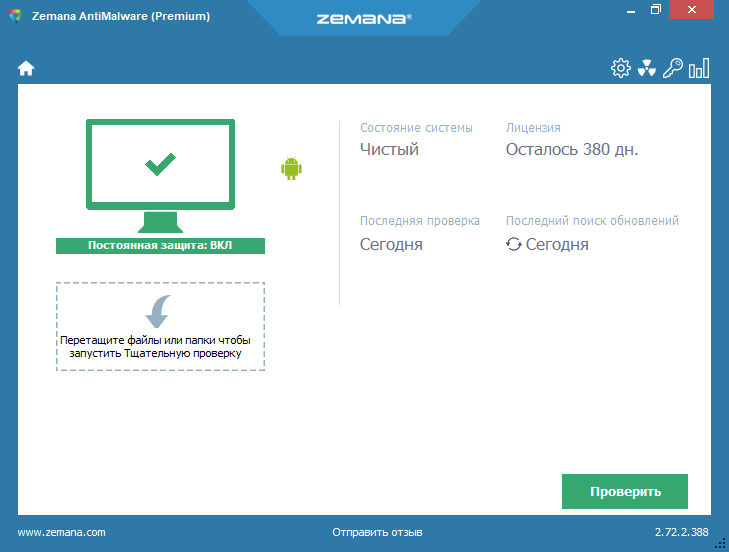
Task: Click the ZEMANA logo in header
Action: click(x=364, y=19)
